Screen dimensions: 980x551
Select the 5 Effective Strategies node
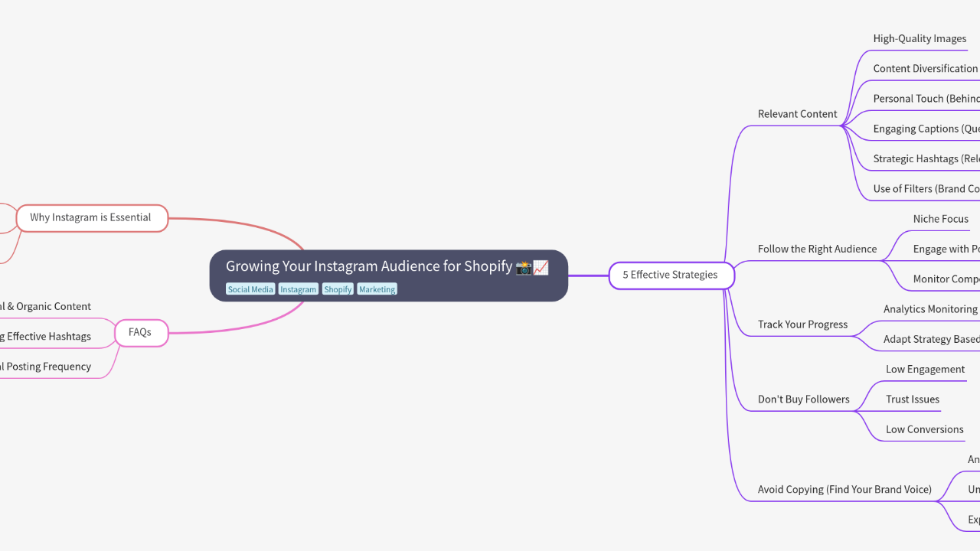[x=671, y=275]
